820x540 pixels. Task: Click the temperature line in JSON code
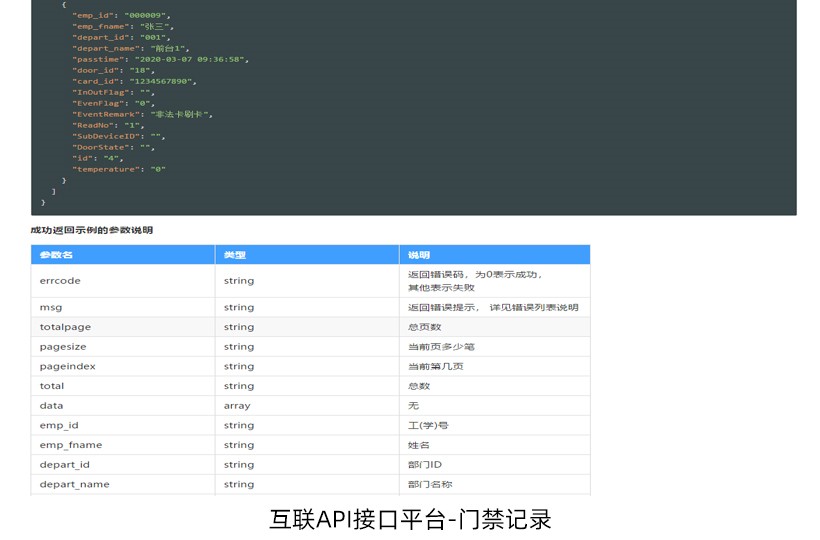(118, 169)
